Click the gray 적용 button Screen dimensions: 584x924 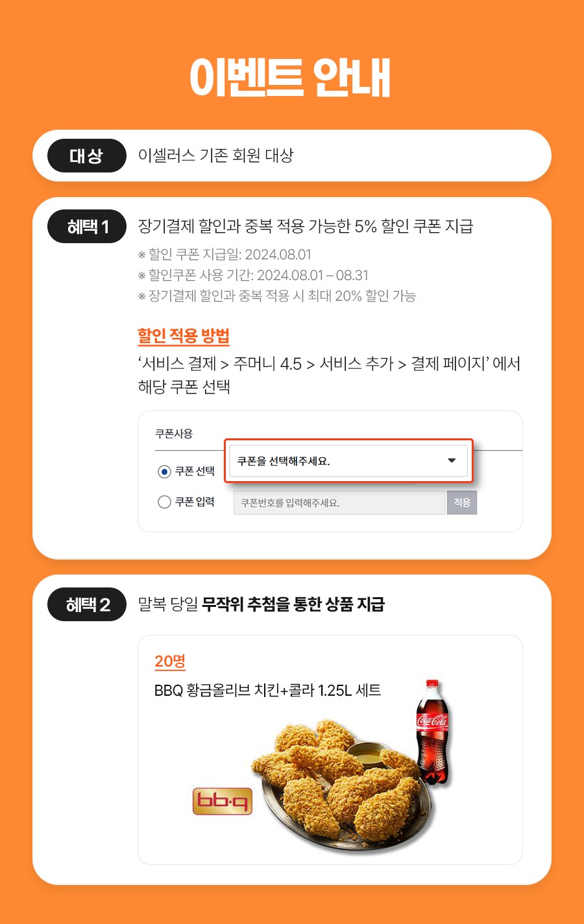point(462,503)
